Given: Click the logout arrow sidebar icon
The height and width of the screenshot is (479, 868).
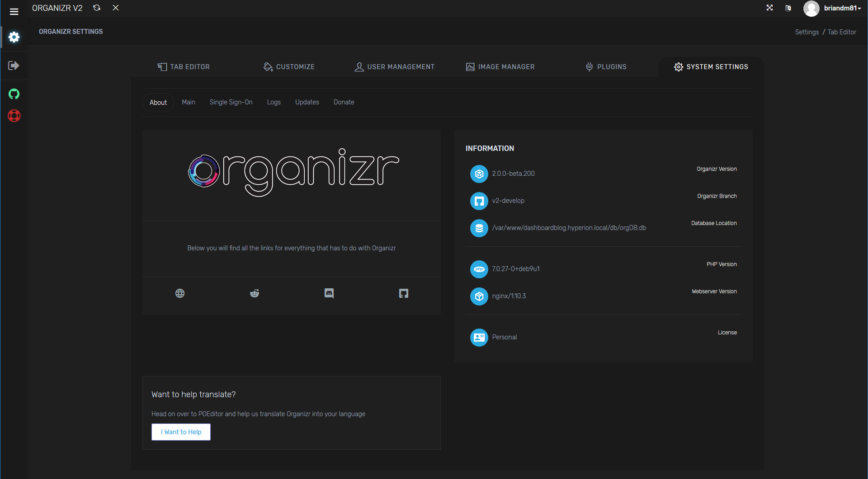Looking at the screenshot, I should click(x=14, y=66).
